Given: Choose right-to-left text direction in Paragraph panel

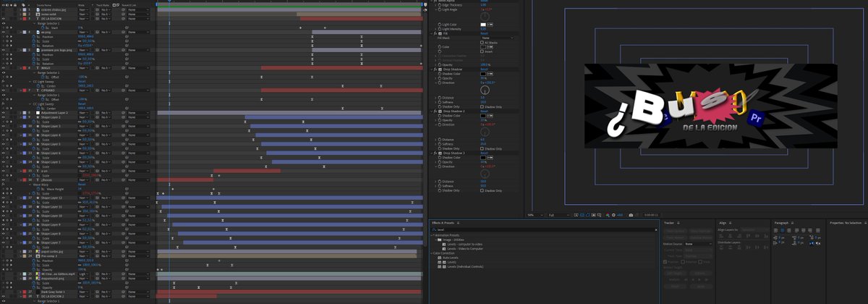Looking at the screenshot, I should 818,243.
